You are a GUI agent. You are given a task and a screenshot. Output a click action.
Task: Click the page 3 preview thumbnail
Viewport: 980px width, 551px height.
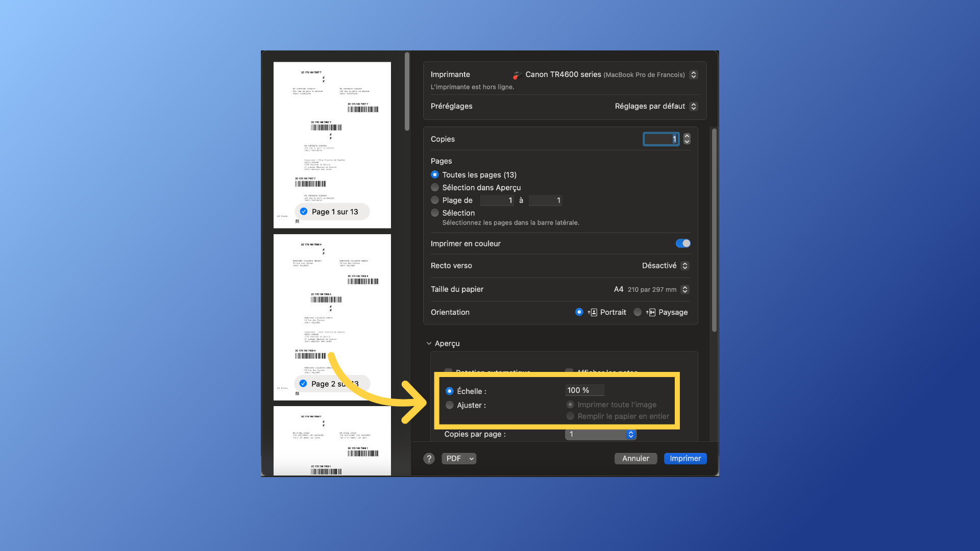(x=332, y=441)
